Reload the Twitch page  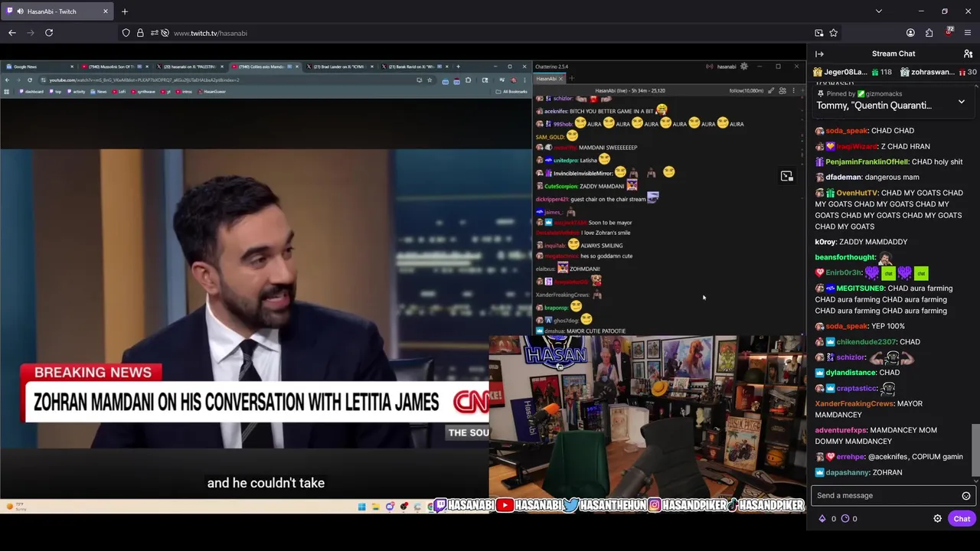[x=49, y=33]
